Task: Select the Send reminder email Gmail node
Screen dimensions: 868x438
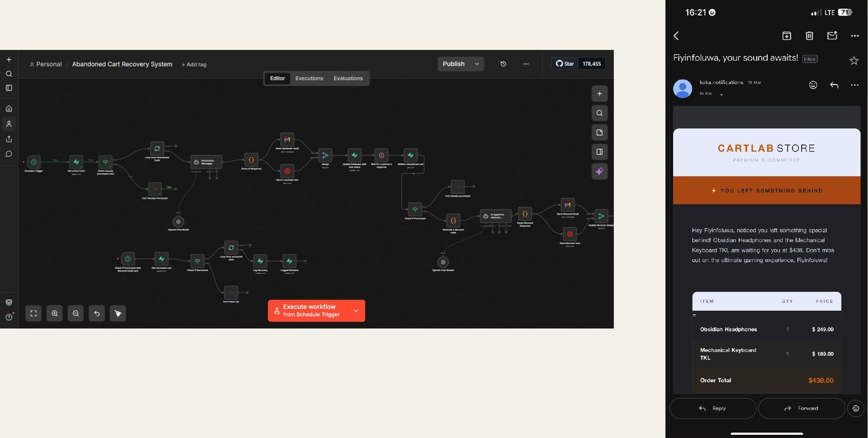Action: pos(287,139)
